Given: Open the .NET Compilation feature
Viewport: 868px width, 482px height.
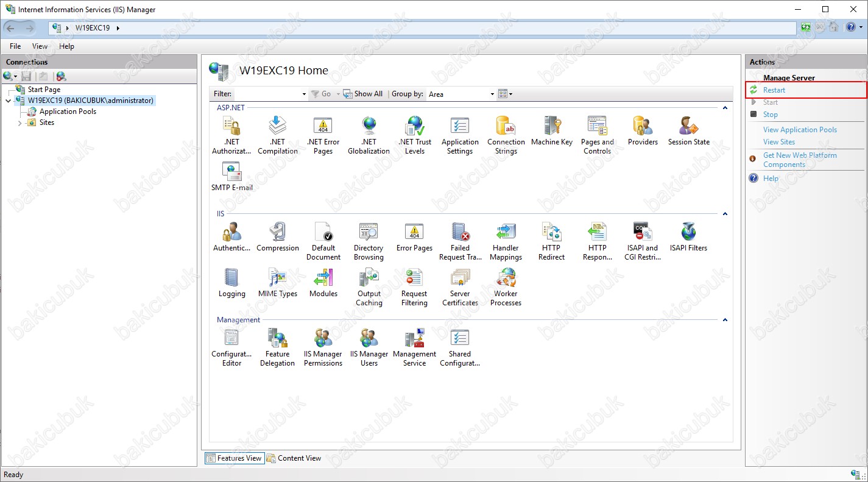Looking at the screenshot, I should click(x=278, y=135).
